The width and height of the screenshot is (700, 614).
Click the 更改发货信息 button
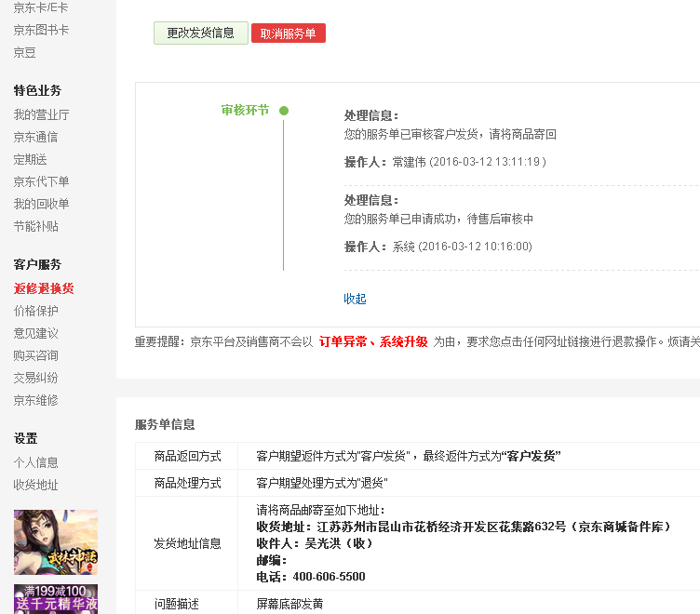point(200,33)
